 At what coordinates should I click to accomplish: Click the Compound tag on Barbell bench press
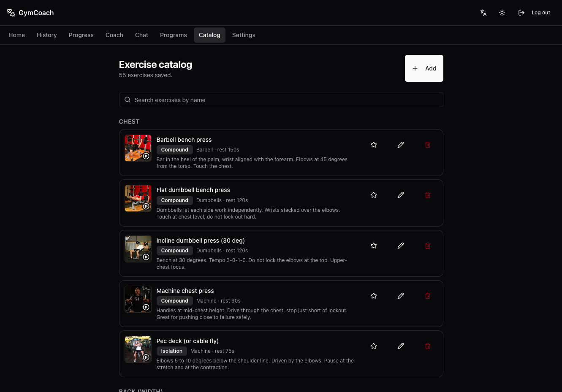tap(175, 150)
